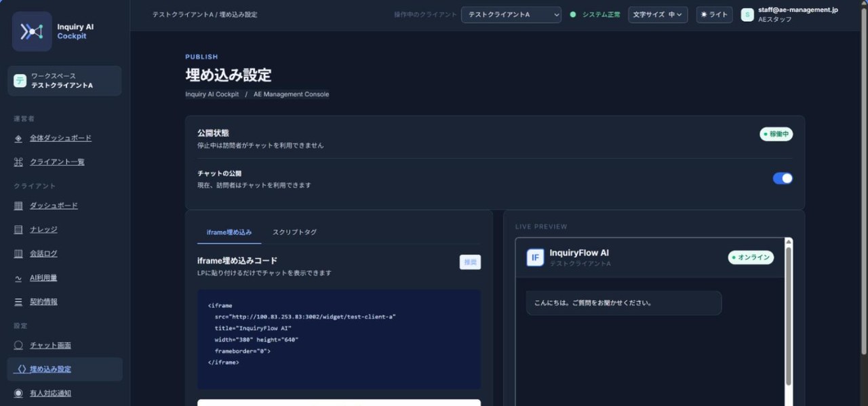This screenshot has height=406, width=868.
Task: Click the iframe埋め込みコード heading
Action: pos(237,260)
